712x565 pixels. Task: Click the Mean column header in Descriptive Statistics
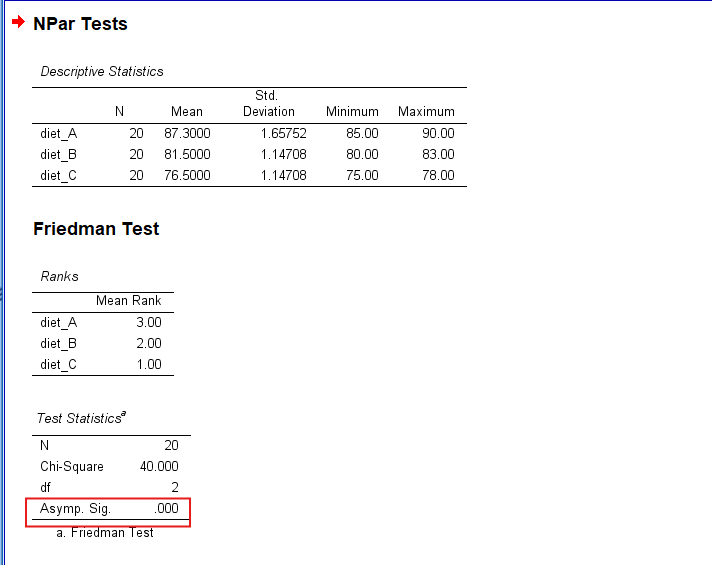pyautogui.click(x=186, y=112)
